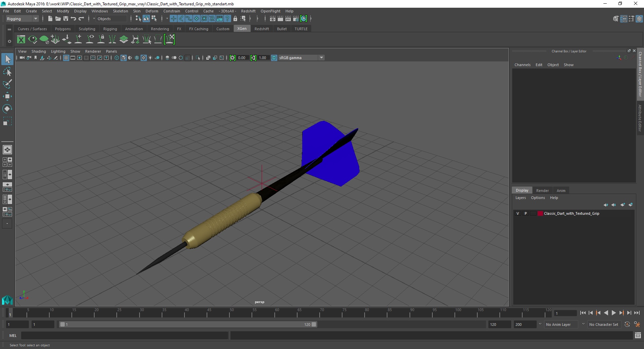
Task: Move selected layer up icon
Action: [606, 205]
